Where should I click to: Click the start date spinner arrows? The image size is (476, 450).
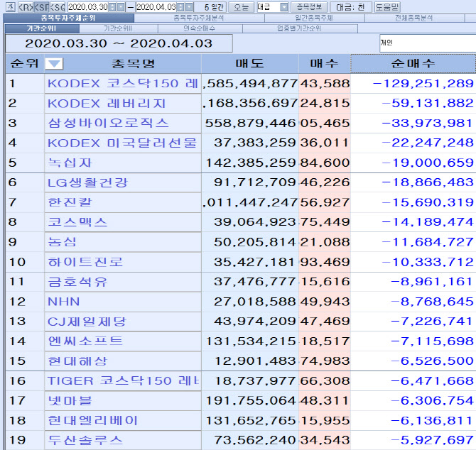point(112,6)
